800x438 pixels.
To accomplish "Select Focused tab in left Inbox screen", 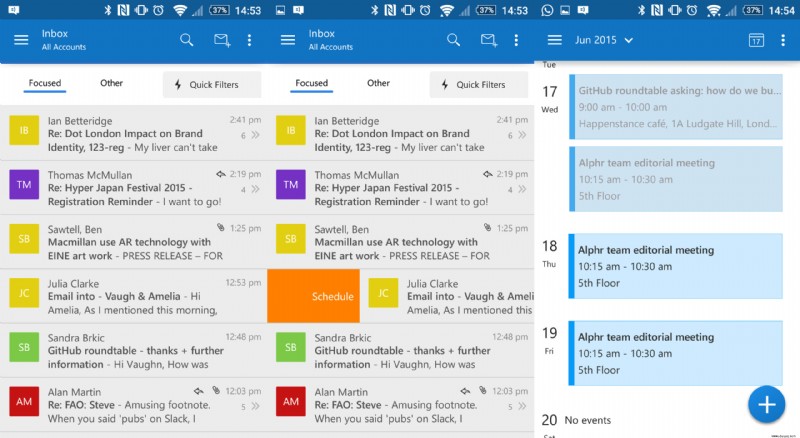I will (x=45, y=83).
